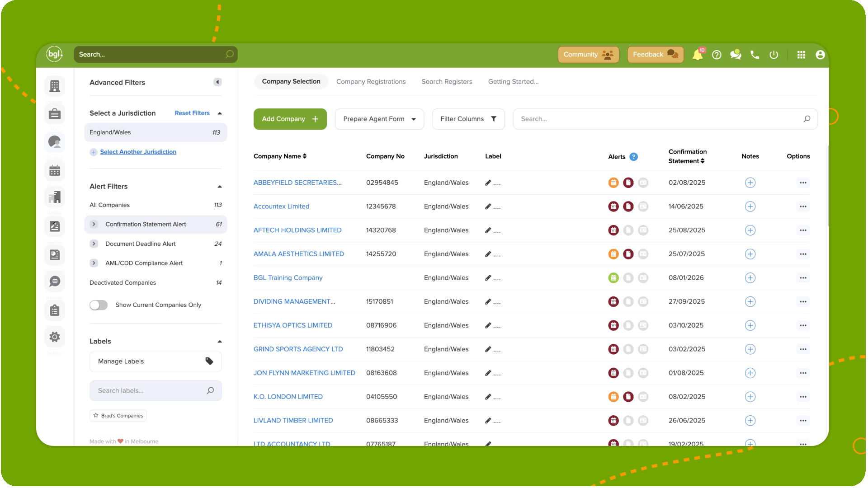
Task: Click the Manage Labels button
Action: click(156, 361)
